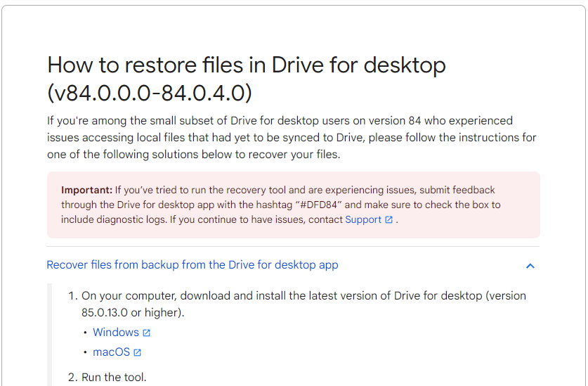
Task: Open the macOS download link
Action: click(112, 352)
